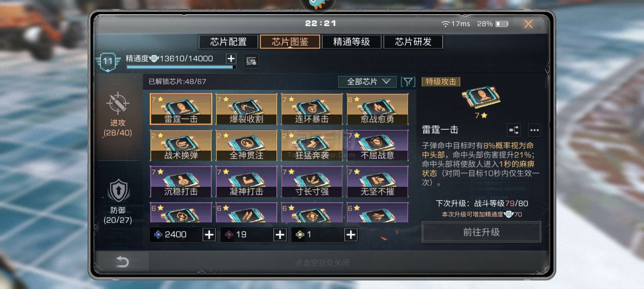Select the 爆裂收割 chip thumbnail
644x289 pixels.
(246, 109)
